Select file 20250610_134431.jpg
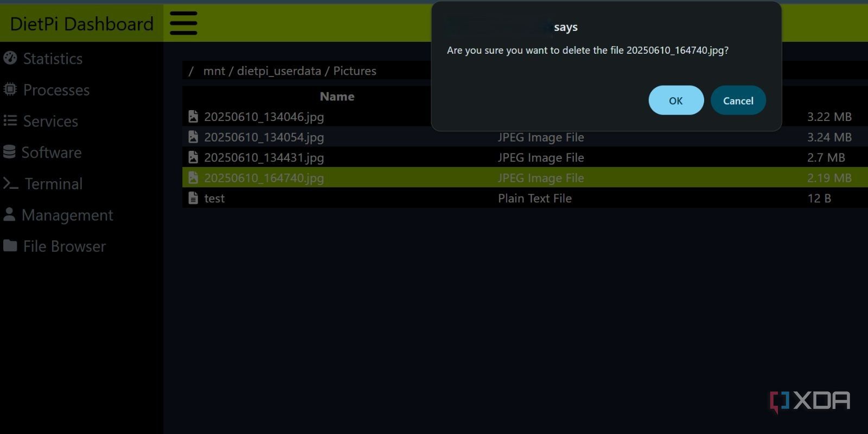Viewport: 868px width, 434px height. (264, 158)
